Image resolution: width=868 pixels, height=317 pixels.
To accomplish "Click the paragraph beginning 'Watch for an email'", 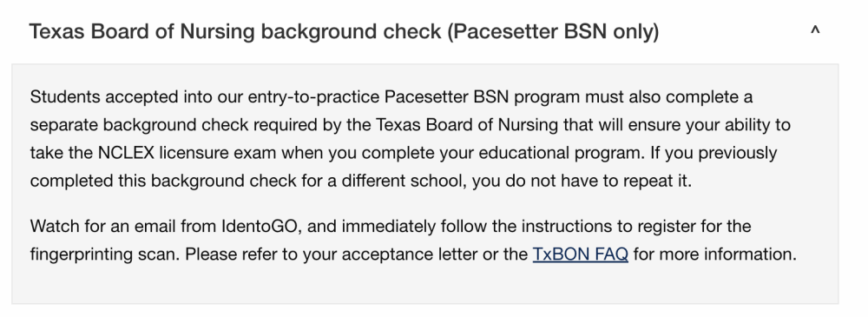I will pyautogui.click(x=413, y=241).
